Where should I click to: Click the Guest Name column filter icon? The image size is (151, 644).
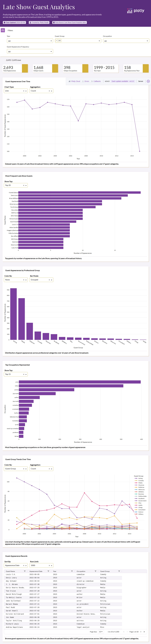[x=25, y=571]
